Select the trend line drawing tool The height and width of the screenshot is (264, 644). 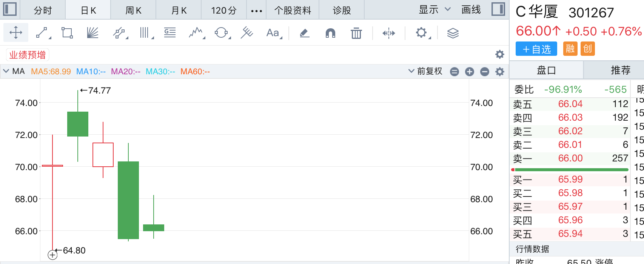43,33
